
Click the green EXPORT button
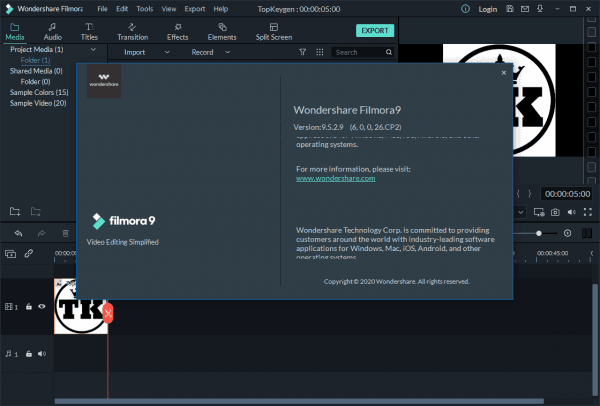374,31
